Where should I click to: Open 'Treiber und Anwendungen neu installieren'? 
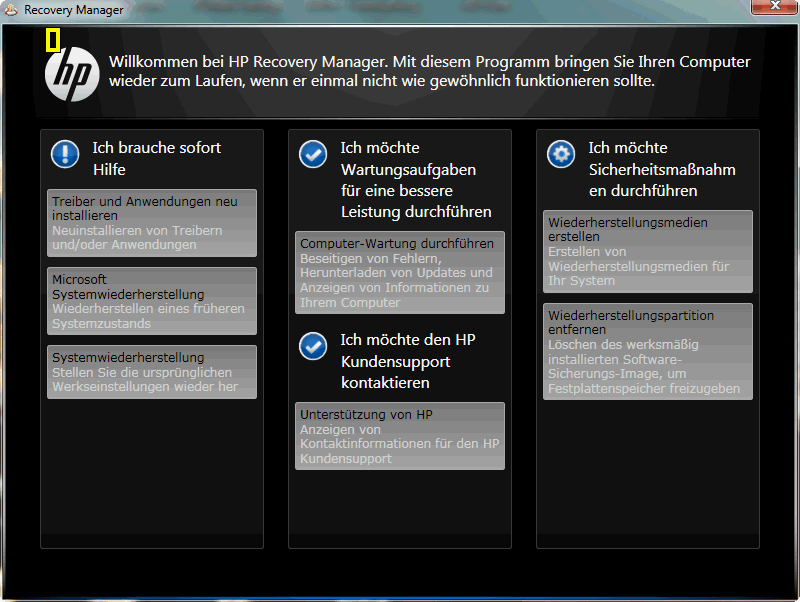tap(152, 223)
